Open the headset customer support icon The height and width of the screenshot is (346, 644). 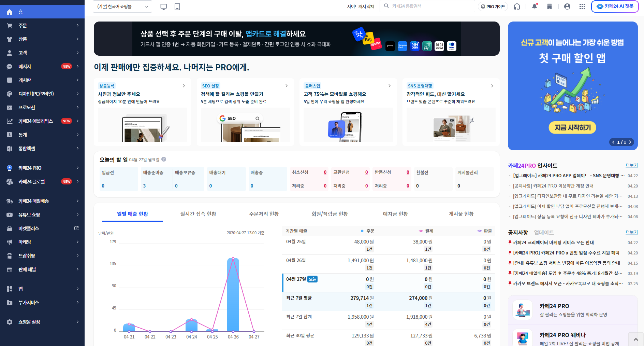click(517, 6)
